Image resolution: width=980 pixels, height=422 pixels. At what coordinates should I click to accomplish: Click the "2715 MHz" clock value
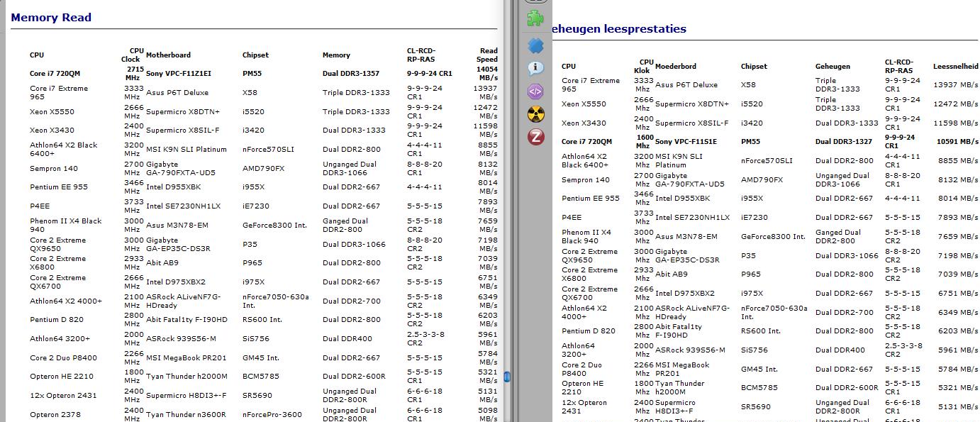pos(133,74)
